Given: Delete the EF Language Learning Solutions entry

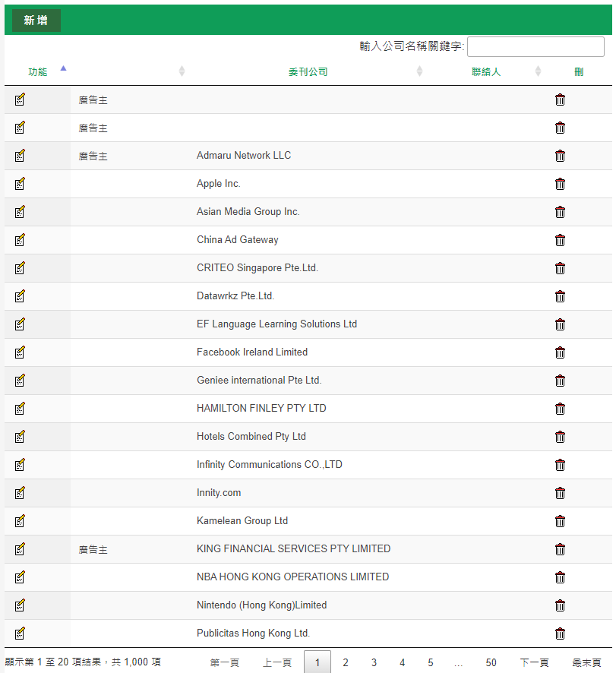Looking at the screenshot, I should (x=560, y=324).
